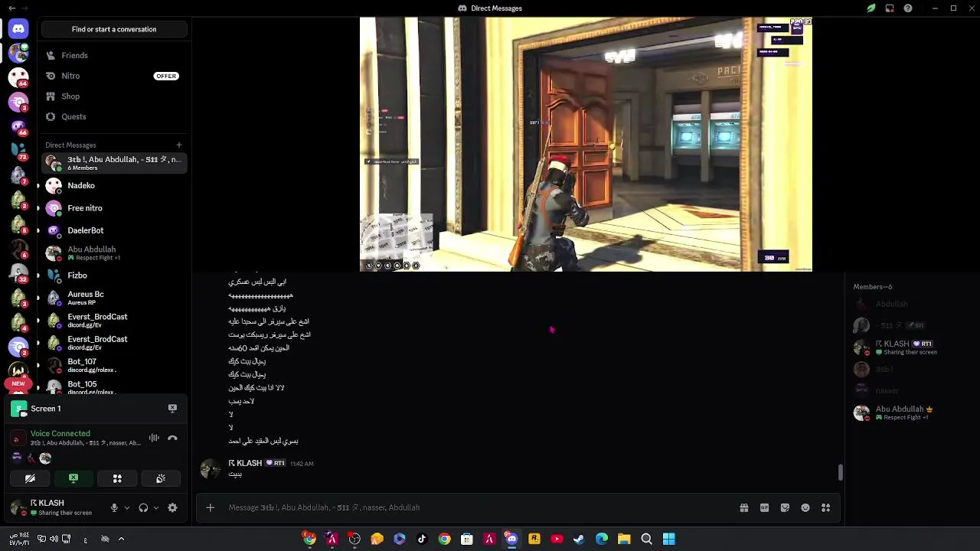Open the soundboard button

(x=161, y=478)
